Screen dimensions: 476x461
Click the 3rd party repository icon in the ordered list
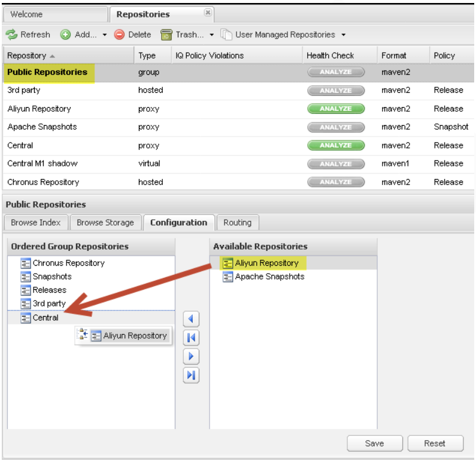[26, 304]
